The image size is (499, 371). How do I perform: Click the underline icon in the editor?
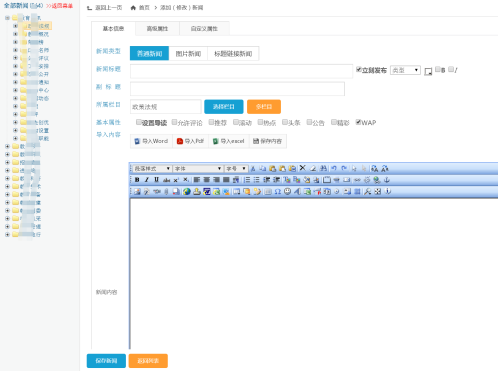pos(156,180)
